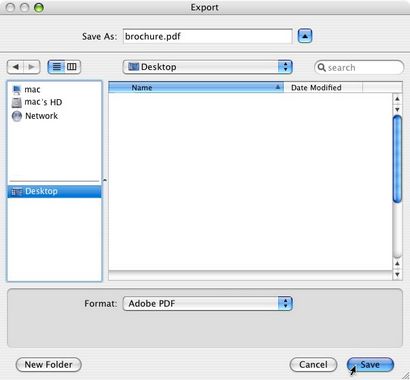Screen dimensions: 410x380
Task: Switch to column view
Action: pyautogui.click(x=72, y=67)
